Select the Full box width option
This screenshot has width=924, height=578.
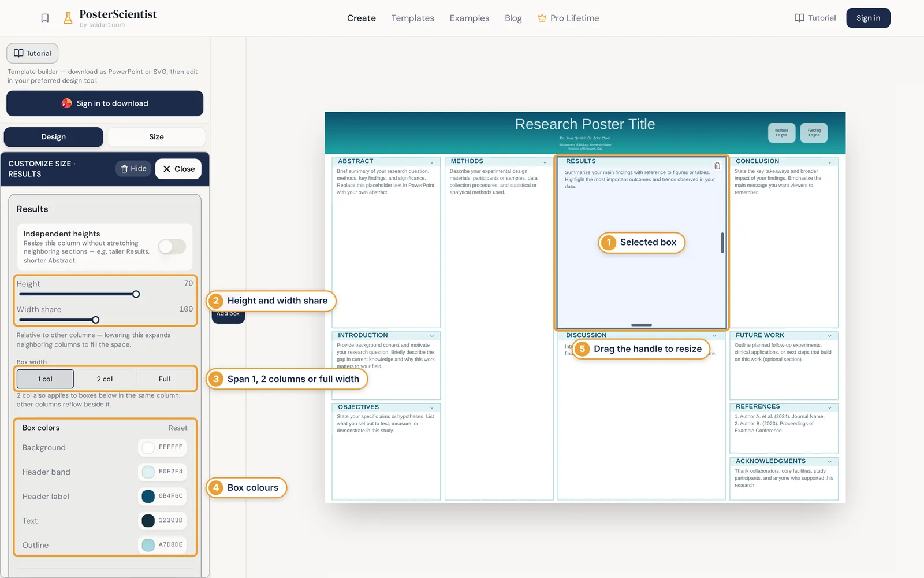[x=164, y=379]
